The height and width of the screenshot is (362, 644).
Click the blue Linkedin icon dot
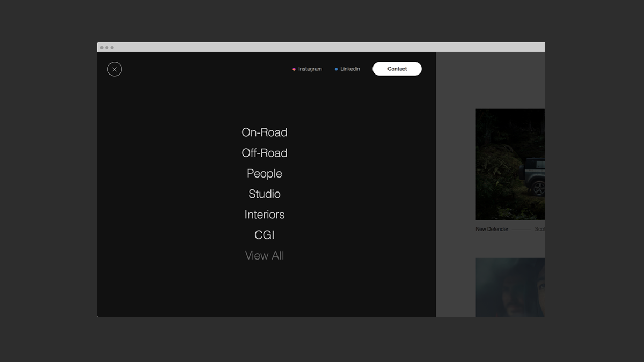[x=336, y=69]
